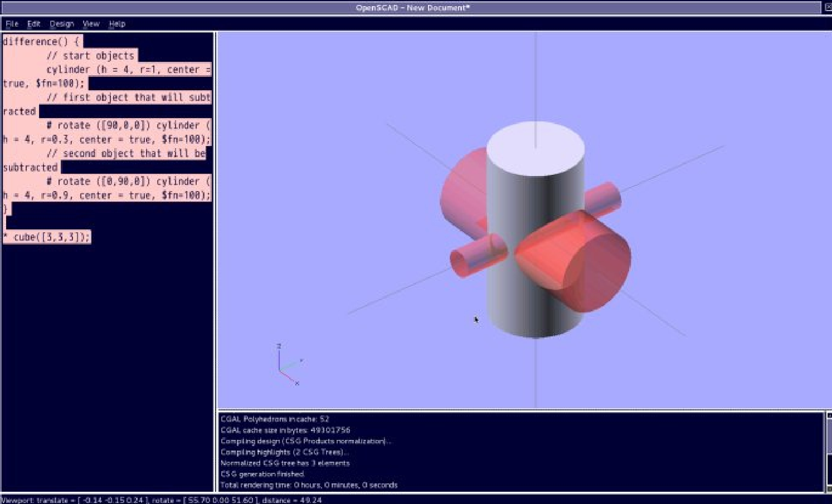Open the Edit menu
832x504 pixels.
[34, 24]
